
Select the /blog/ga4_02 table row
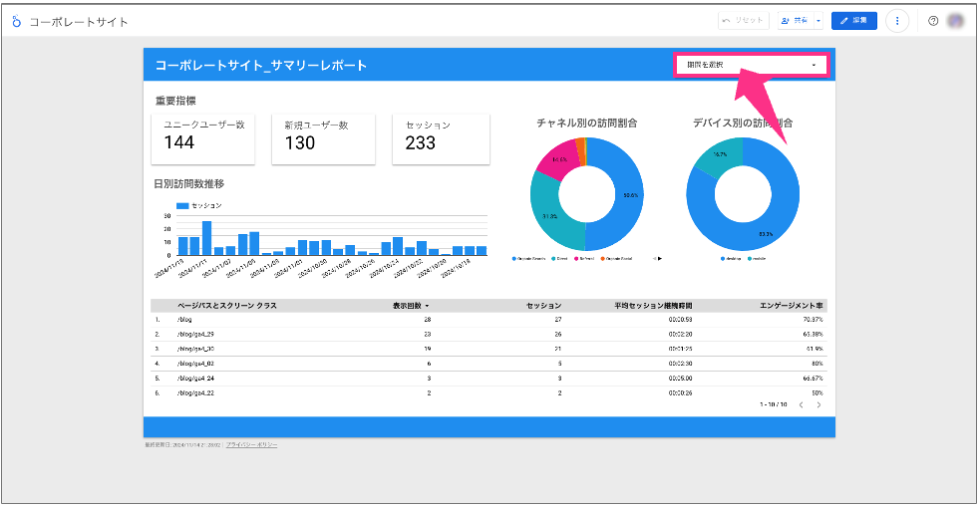[489, 364]
